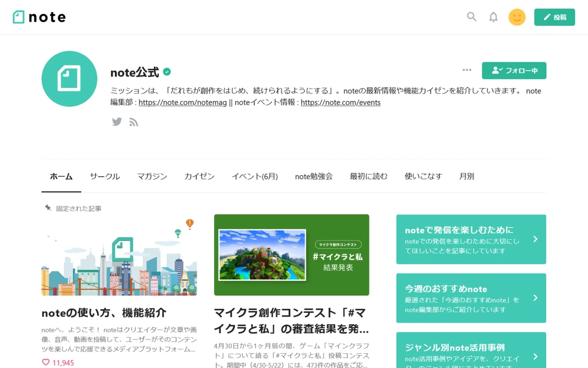Viewport: 588px width, 368px height.
Task: Click the pin icon beside 固定された記事
Action: (x=48, y=208)
